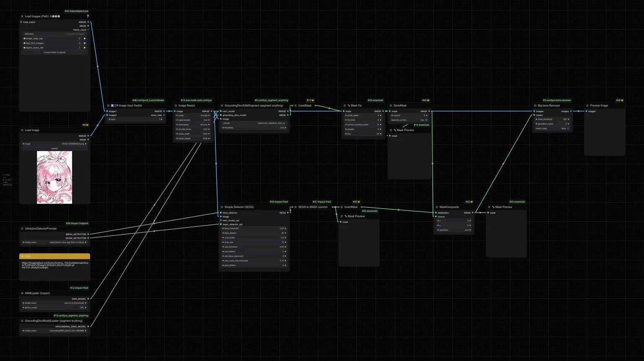Increase erode_dilate in Mask Fix
This screenshot has width=644, height=361.
click(381, 115)
